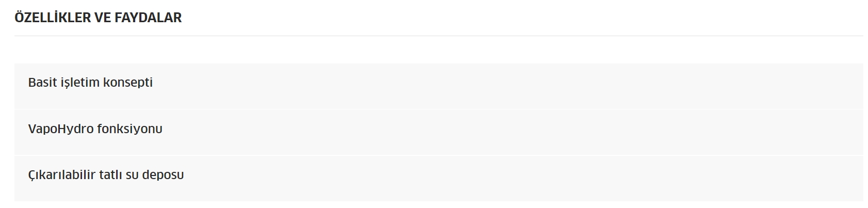Select the 'VapoHydro fonksiyonu' text label
The width and height of the screenshot is (868, 208).
[x=95, y=129]
